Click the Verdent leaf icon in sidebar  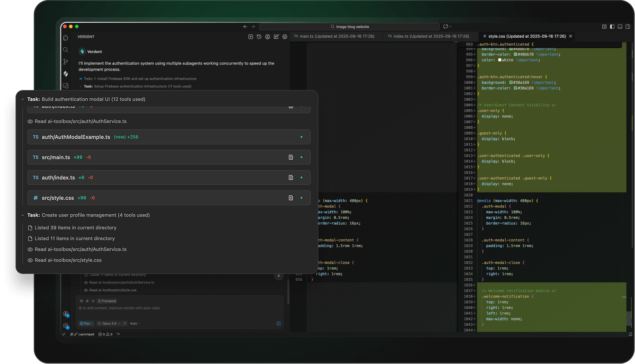click(x=66, y=74)
